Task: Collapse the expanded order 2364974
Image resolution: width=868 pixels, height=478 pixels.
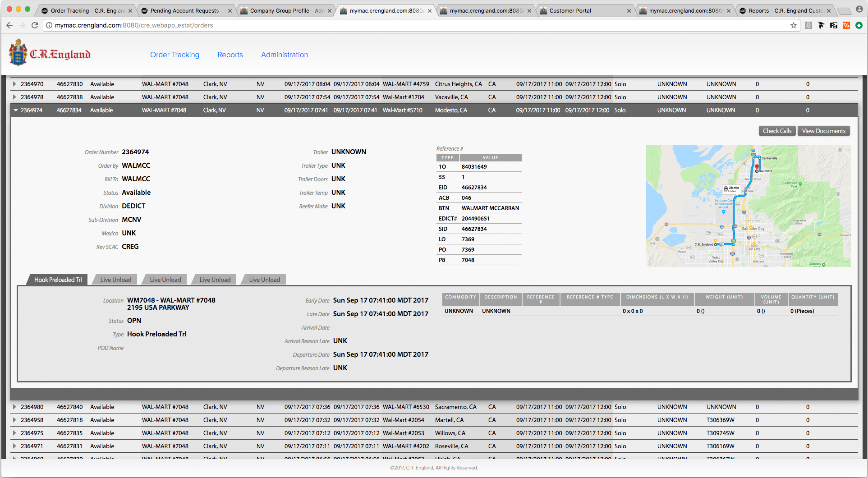Action: [16, 110]
